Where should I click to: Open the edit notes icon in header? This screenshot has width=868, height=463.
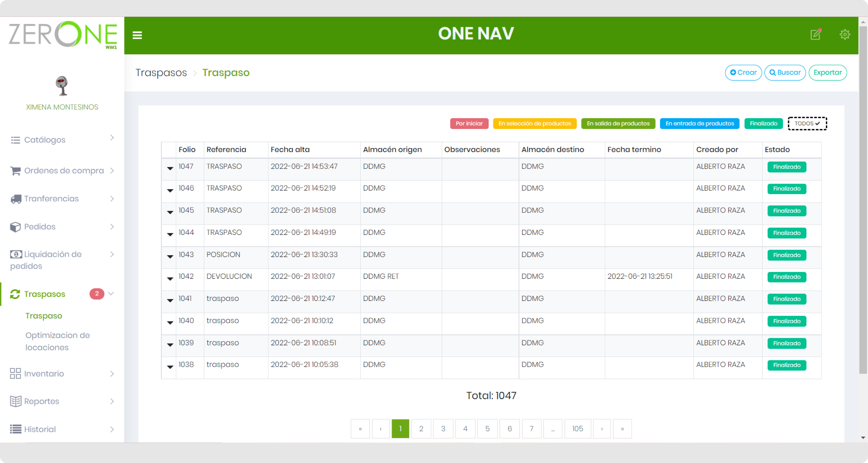point(816,34)
